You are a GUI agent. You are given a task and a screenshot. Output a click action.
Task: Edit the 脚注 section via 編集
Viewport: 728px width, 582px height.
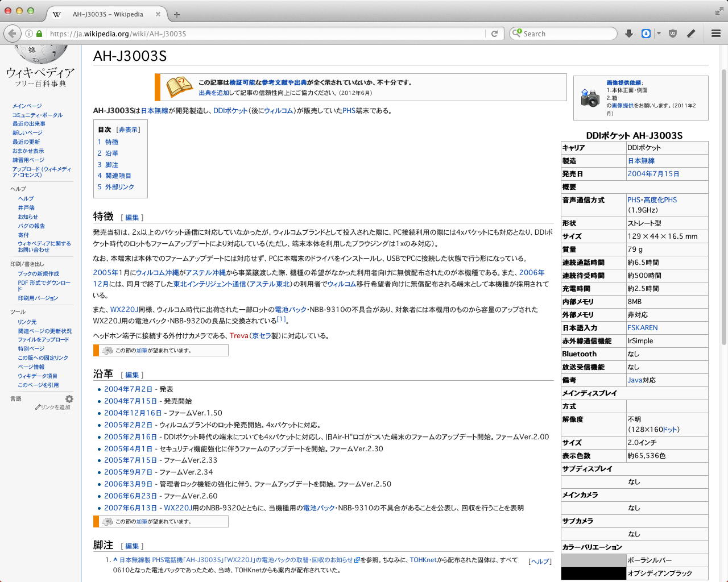pyautogui.click(x=132, y=546)
